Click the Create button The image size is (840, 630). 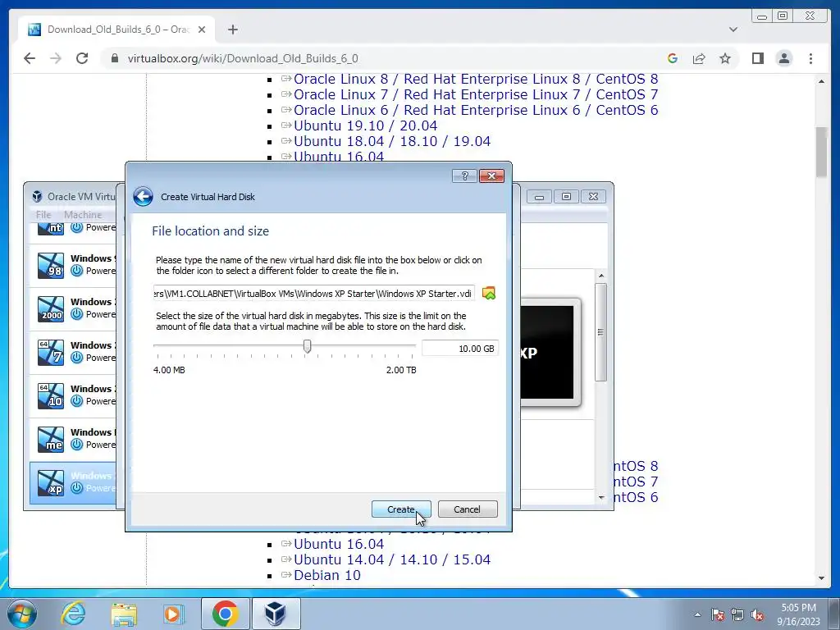(x=400, y=509)
